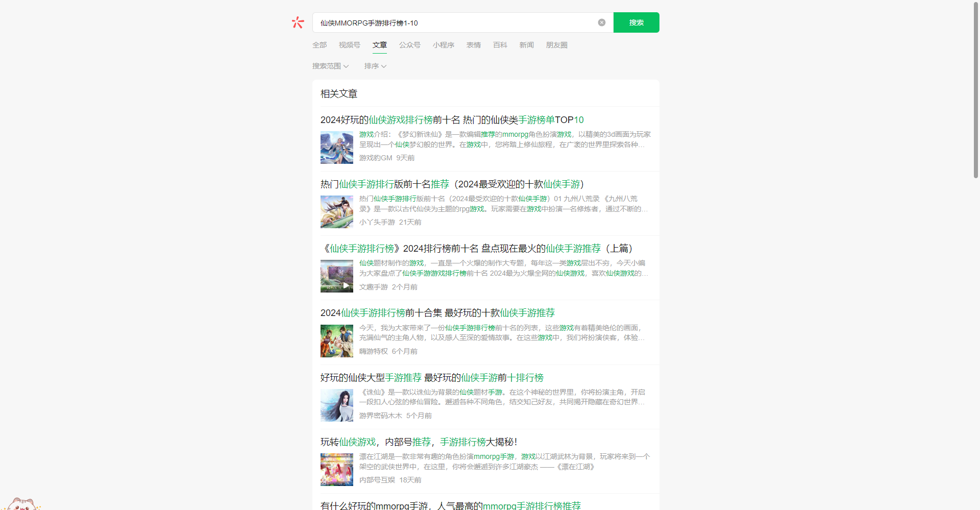Click the green 搜索 button

[x=636, y=22]
